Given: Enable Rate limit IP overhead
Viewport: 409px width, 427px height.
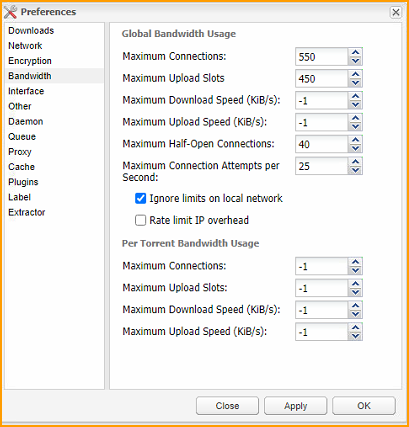Looking at the screenshot, I should coord(140,220).
